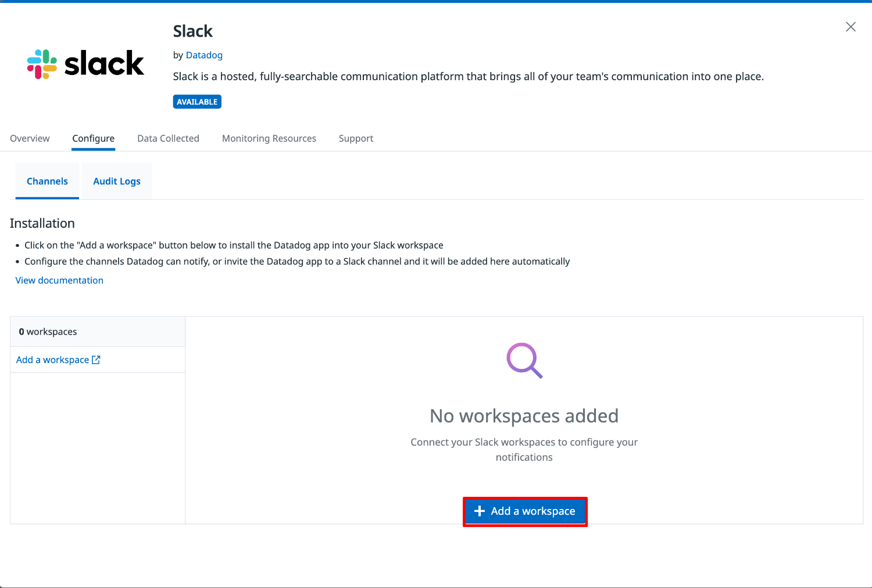Click the No workspaces added heading

click(524, 416)
